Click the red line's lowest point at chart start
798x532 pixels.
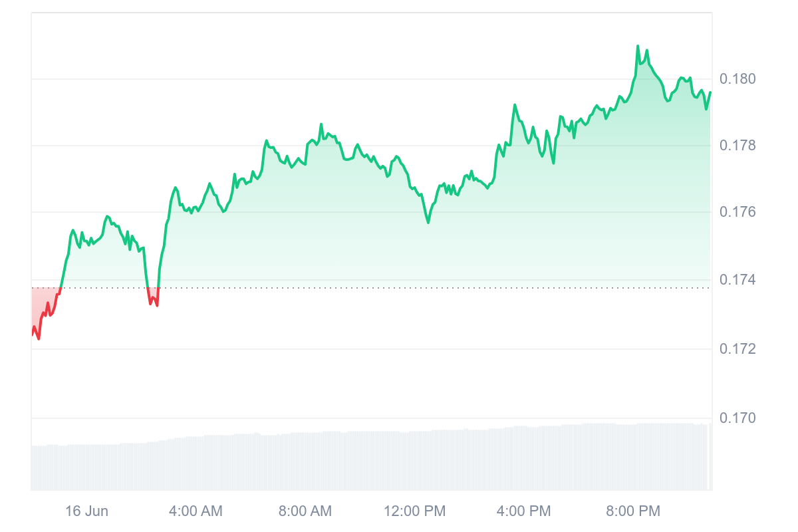tap(39, 338)
